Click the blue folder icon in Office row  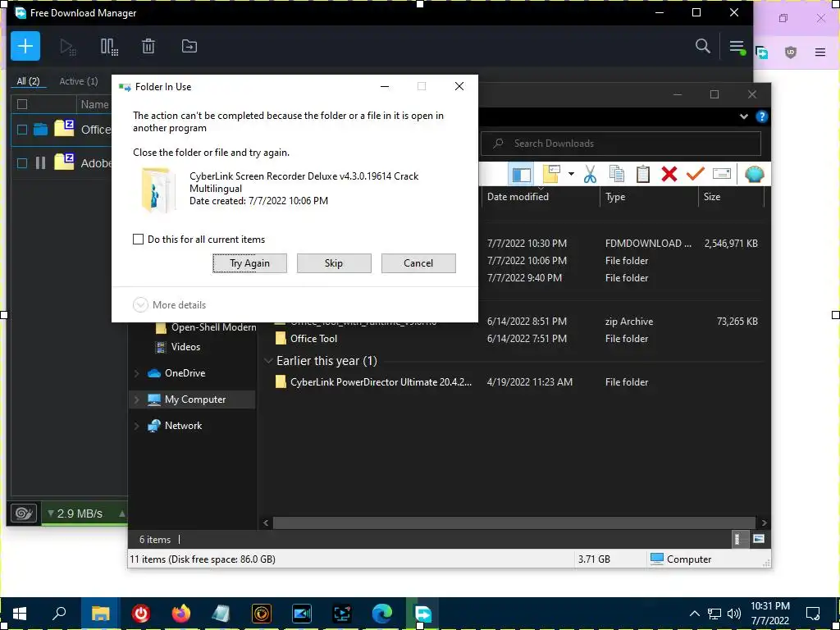point(41,129)
